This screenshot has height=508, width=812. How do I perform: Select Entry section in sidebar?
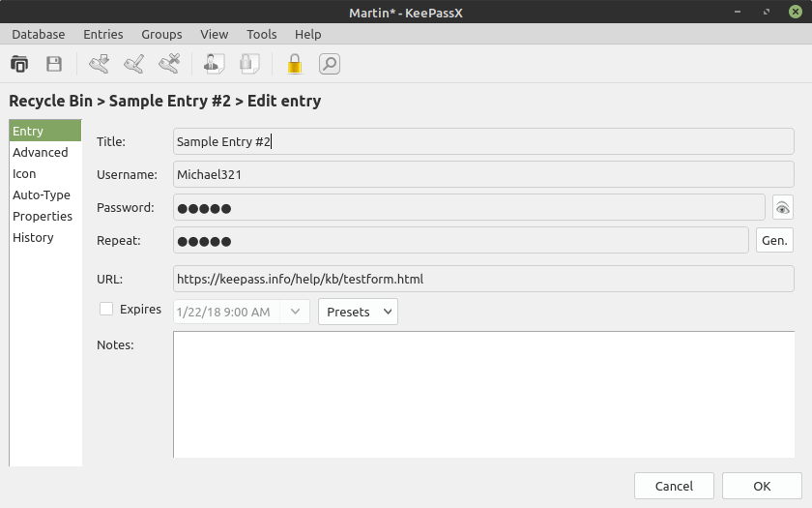tap(45, 131)
